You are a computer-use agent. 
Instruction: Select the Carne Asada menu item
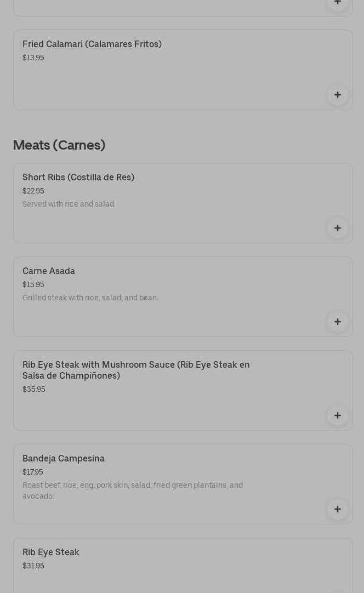coord(49,271)
